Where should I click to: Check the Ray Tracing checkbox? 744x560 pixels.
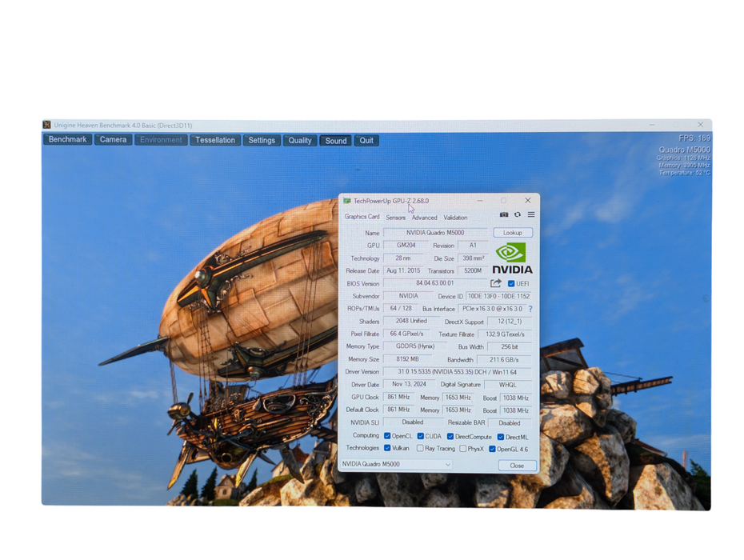(x=420, y=449)
